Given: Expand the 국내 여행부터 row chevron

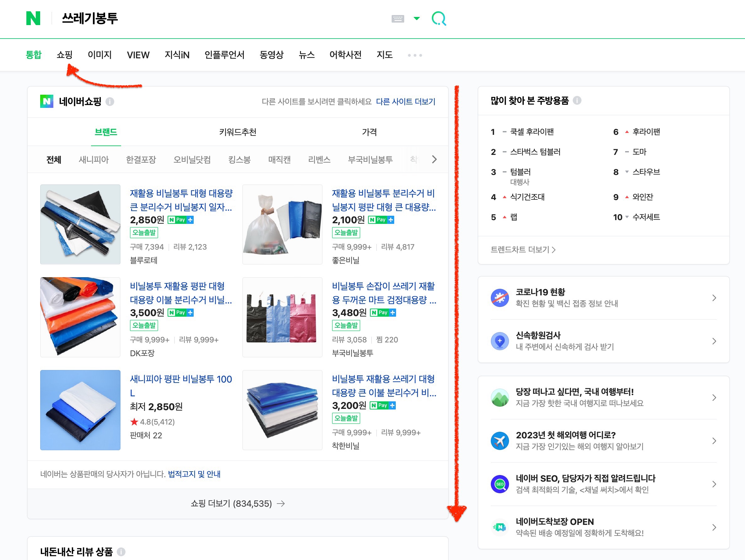Looking at the screenshot, I should coord(714,398).
